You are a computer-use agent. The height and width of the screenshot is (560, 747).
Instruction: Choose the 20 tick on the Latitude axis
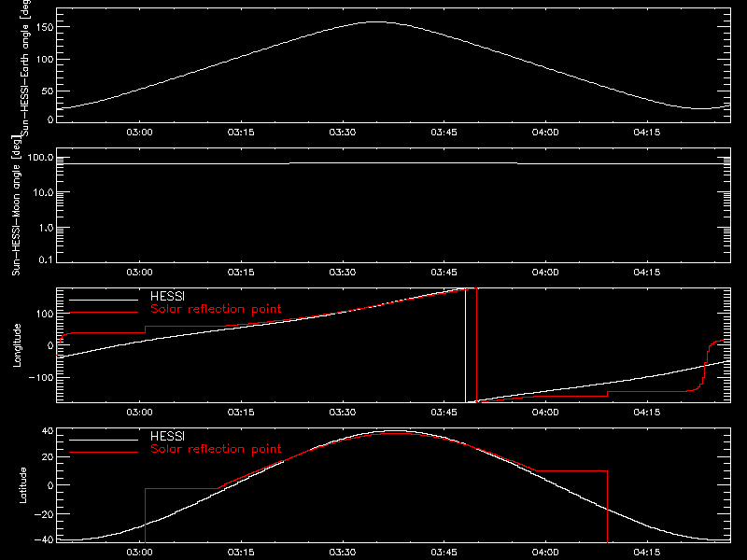point(48,457)
